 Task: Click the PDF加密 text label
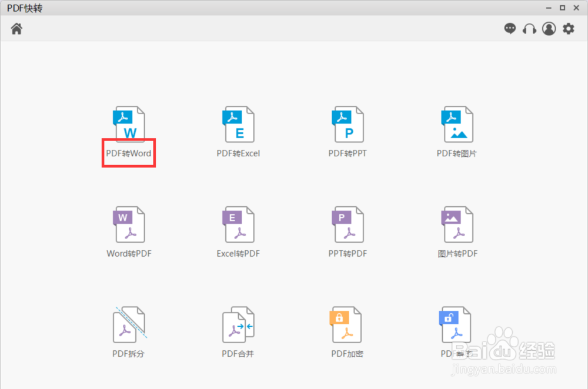348,354
